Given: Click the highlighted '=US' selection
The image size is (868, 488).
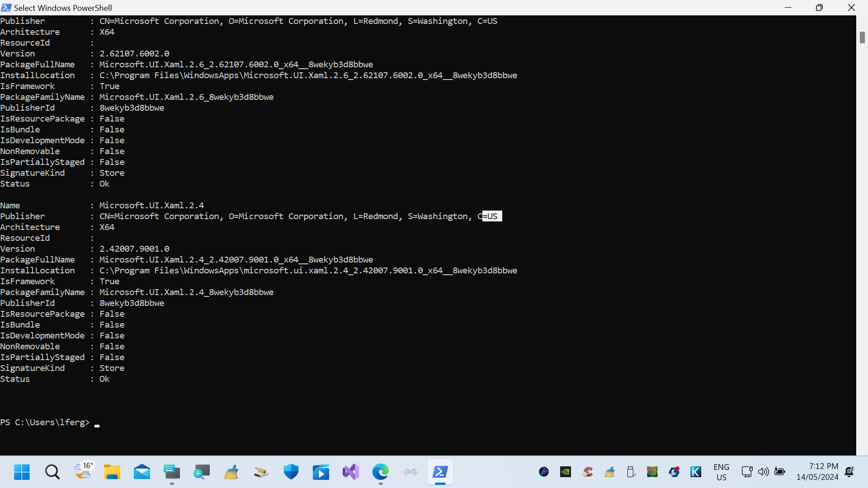Looking at the screenshot, I should [492, 216].
